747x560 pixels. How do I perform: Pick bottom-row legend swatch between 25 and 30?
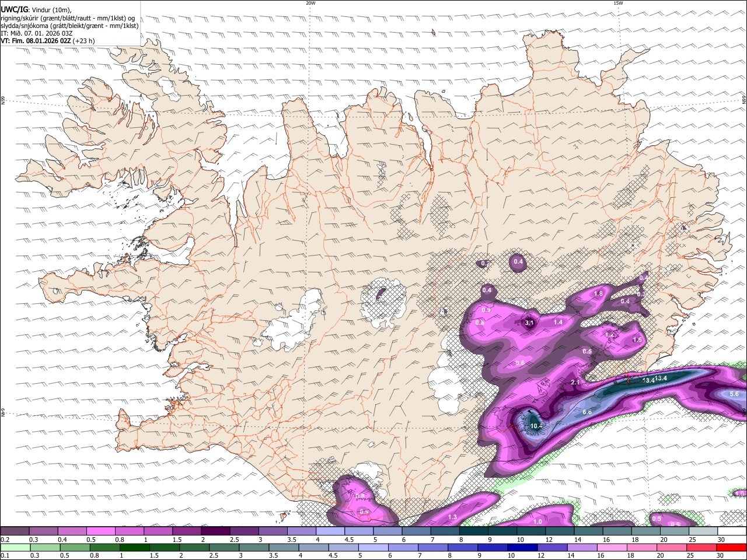click(701, 548)
